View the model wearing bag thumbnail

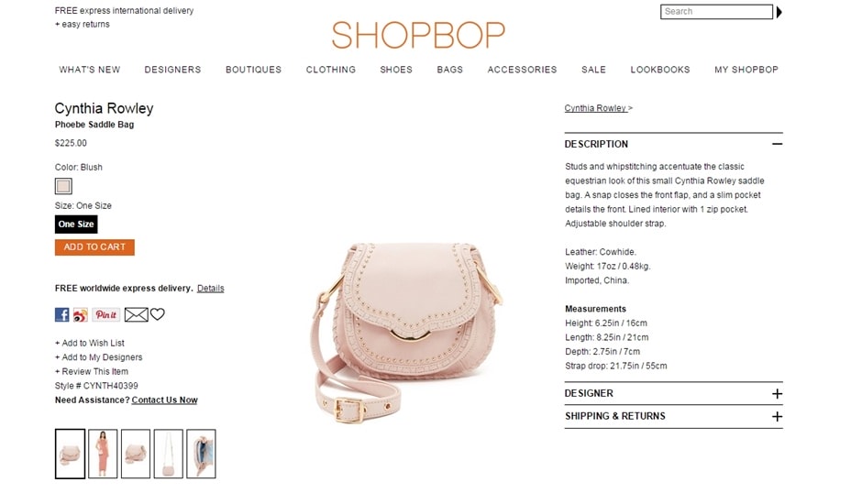point(103,454)
